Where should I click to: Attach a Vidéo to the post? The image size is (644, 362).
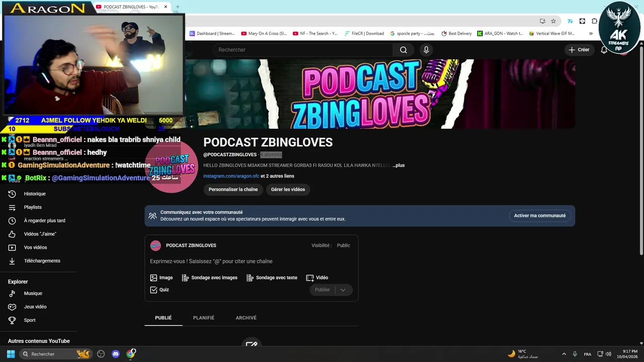point(317,278)
